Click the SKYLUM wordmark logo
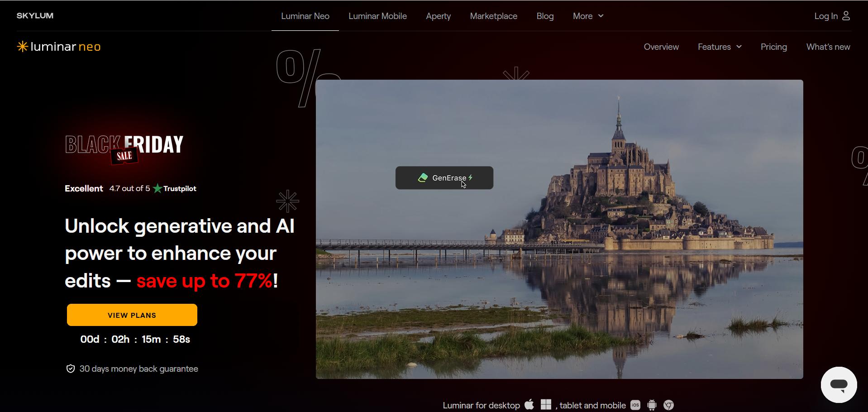The width and height of the screenshot is (868, 412). click(34, 15)
